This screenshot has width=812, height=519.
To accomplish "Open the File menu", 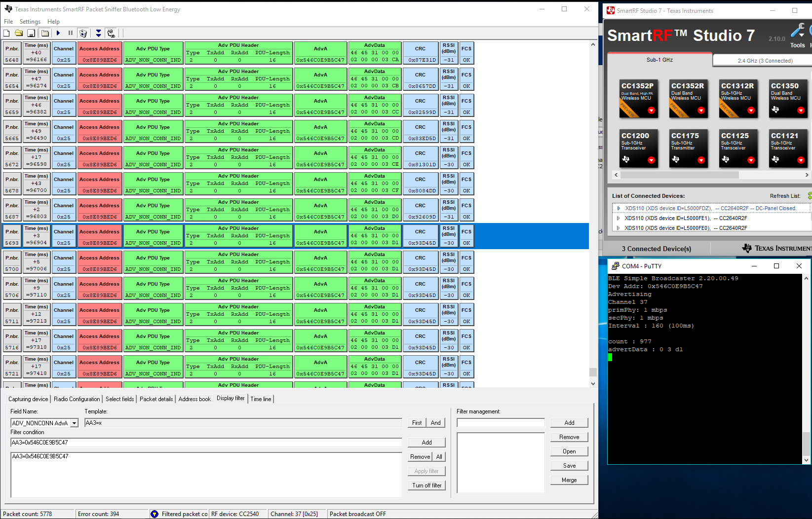I will (x=8, y=22).
